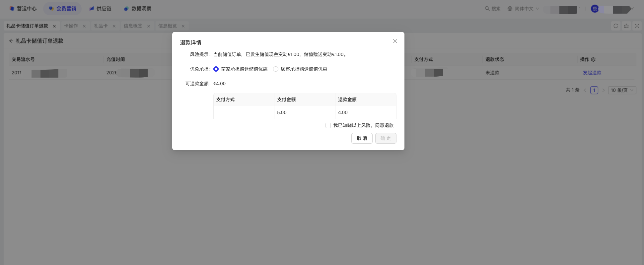Click the user avatar icon
Image resolution: width=644 pixels, height=265 pixels.
[595, 9]
